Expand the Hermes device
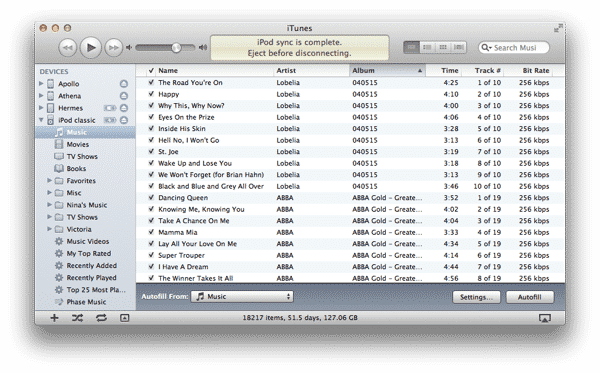Image resolution: width=600 pixels, height=373 pixels. click(x=41, y=108)
